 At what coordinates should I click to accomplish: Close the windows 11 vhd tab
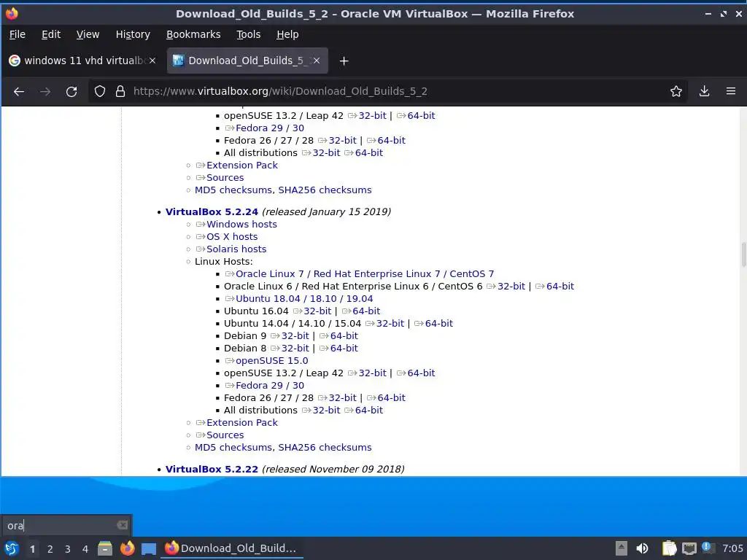[152, 61]
